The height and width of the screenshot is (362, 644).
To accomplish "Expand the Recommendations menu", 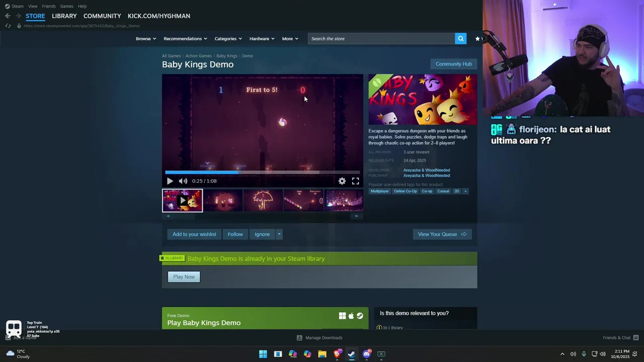I will [185, 39].
